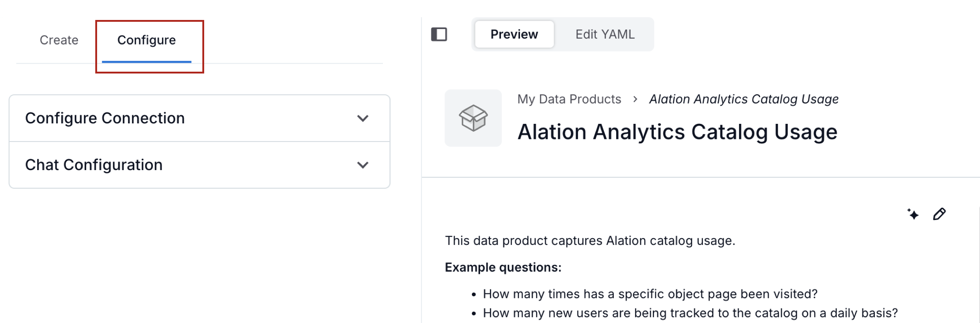This screenshot has width=980, height=323.
Task: Toggle the sidebar panel icon
Action: tap(439, 34)
